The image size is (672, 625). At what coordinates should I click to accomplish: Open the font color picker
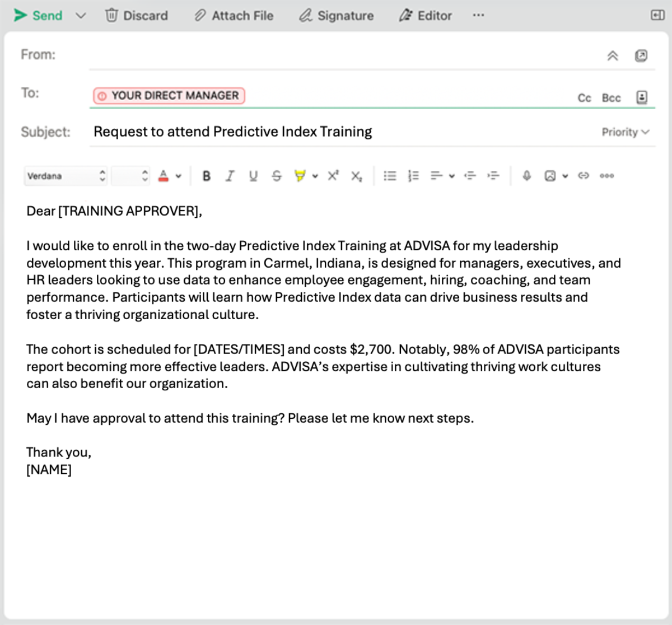(x=165, y=176)
